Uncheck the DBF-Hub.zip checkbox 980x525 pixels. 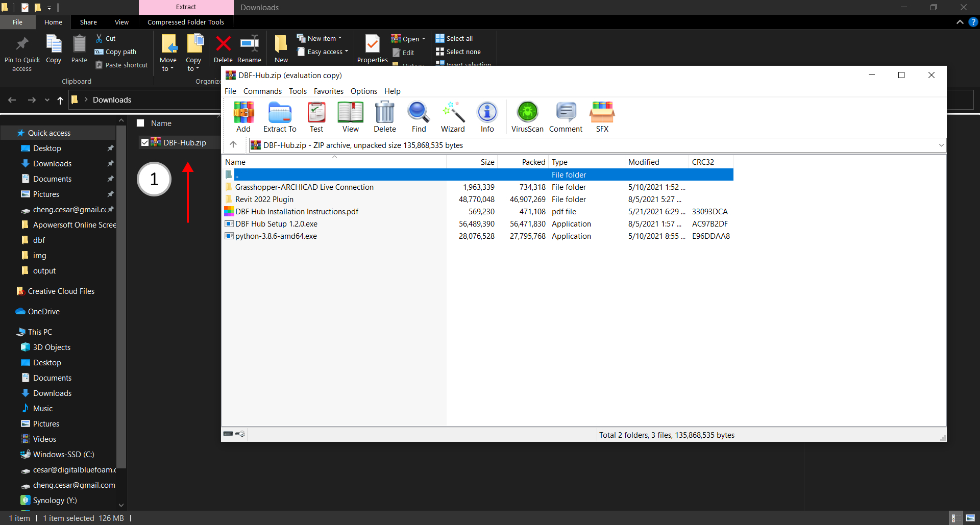coord(145,143)
